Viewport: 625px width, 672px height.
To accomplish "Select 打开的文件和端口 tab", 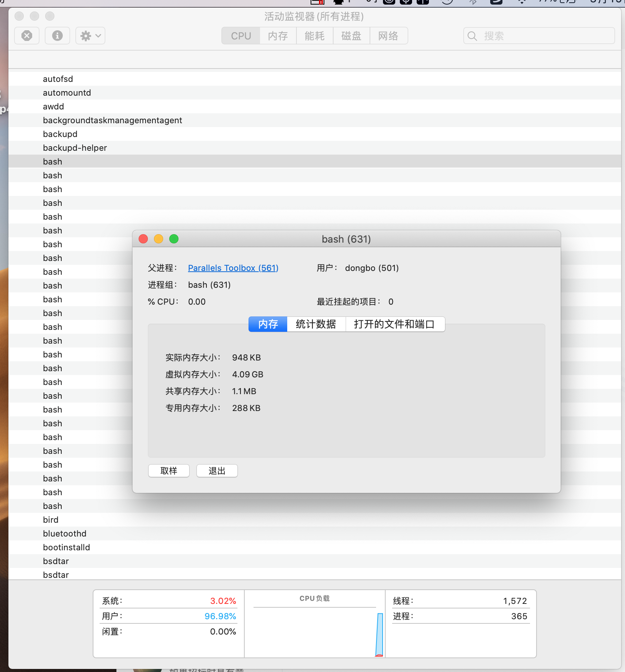I will pos(394,324).
